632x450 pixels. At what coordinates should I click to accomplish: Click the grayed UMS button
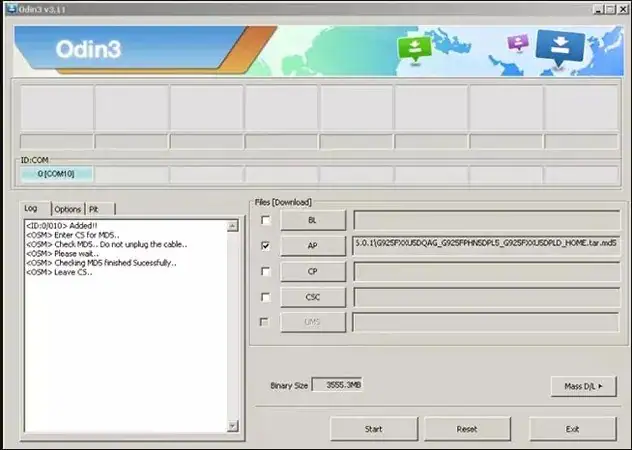coord(313,322)
